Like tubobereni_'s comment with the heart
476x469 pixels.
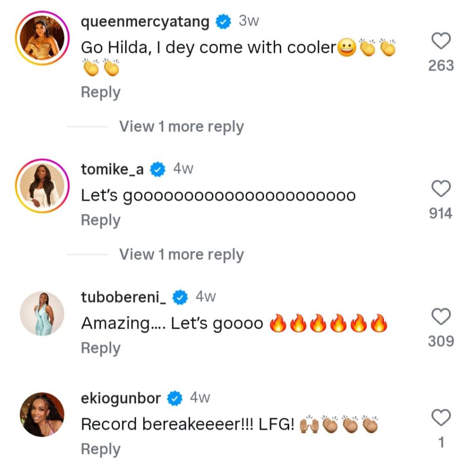tap(441, 317)
